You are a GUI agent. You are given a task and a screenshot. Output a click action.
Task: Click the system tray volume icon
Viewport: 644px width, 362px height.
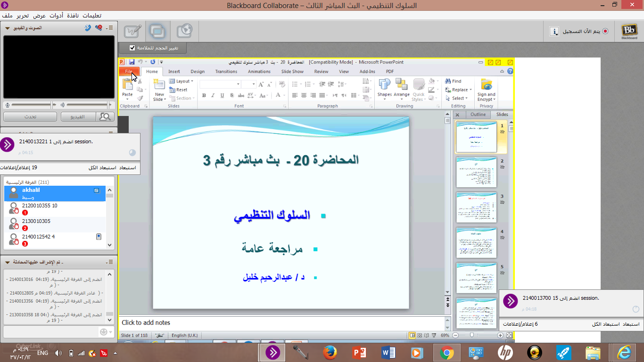[58, 353]
